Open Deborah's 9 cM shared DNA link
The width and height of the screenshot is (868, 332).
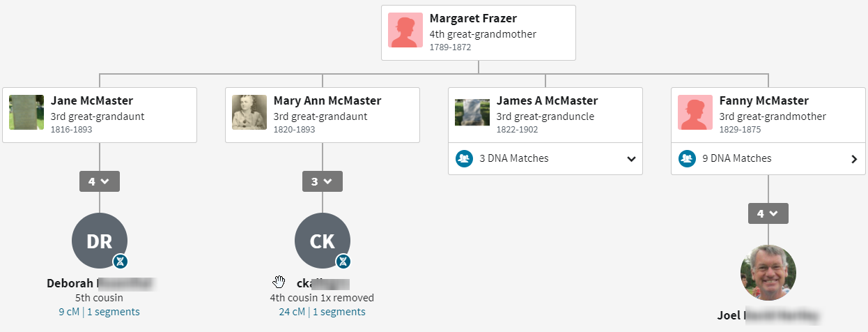pyautogui.click(x=69, y=312)
